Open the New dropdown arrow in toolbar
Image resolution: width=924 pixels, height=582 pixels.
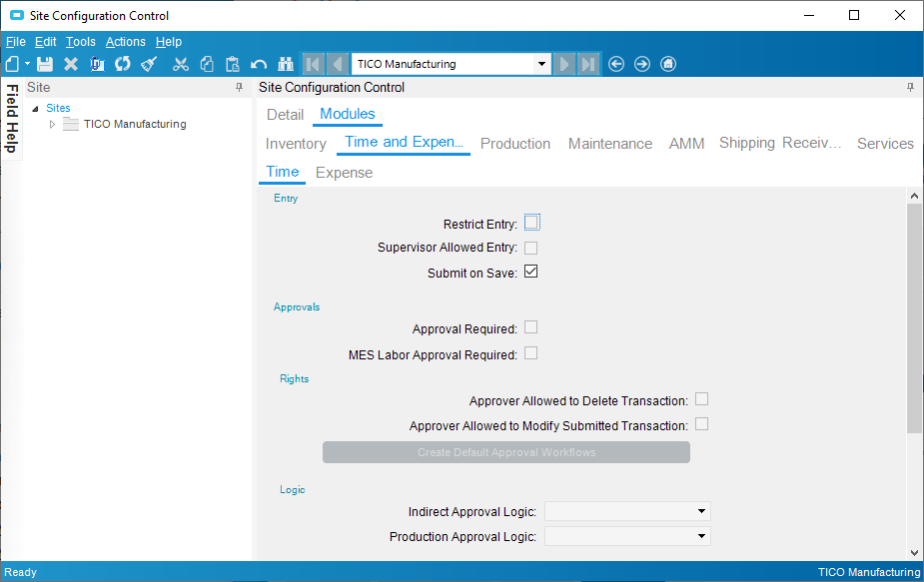(x=27, y=64)
